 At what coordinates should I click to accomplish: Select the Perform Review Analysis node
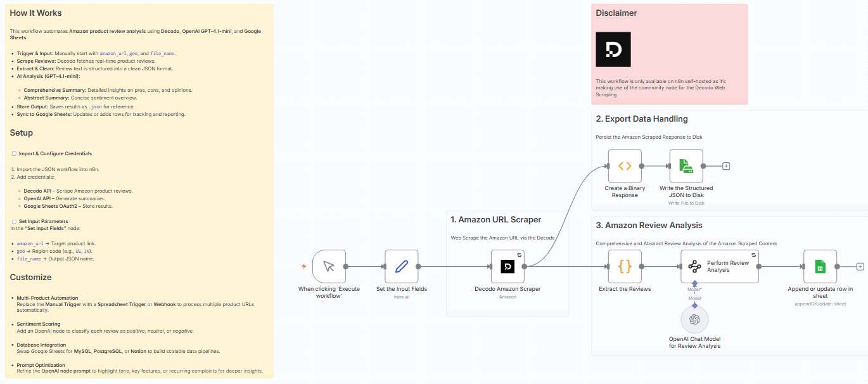pyautogui.click(x=719, y=266)
